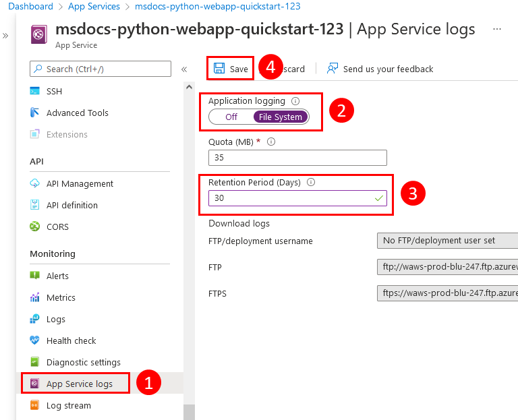Image resolution: width=518 pixels, height=420 pixels.
Task: Click the Health check heart icon
Action: coord(34,340)
